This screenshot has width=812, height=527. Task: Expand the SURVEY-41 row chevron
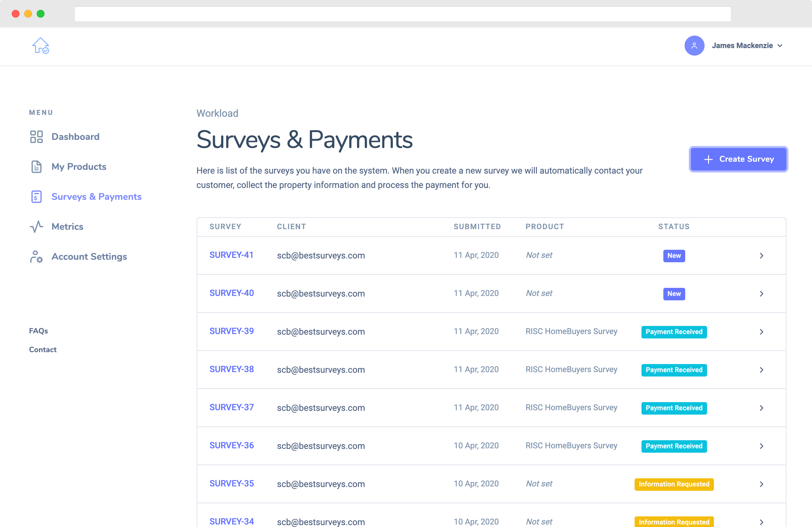point(761,255)
